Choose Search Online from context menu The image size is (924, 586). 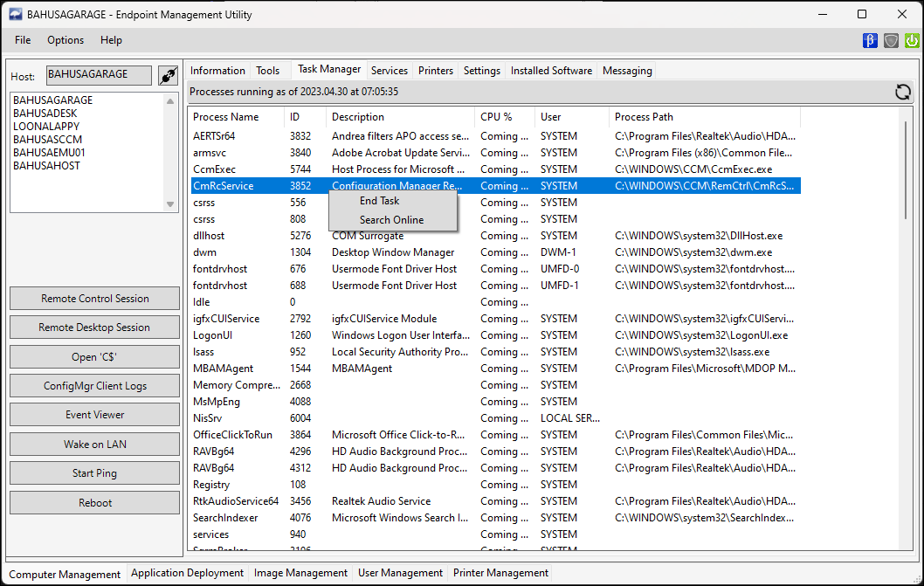coord(392,220)
